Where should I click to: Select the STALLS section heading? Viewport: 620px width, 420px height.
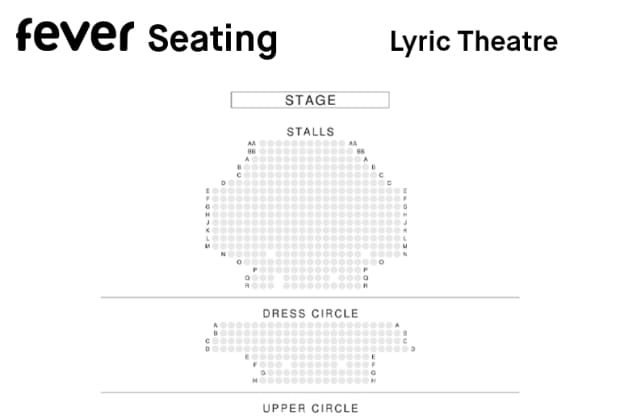(x=310, y=132)
